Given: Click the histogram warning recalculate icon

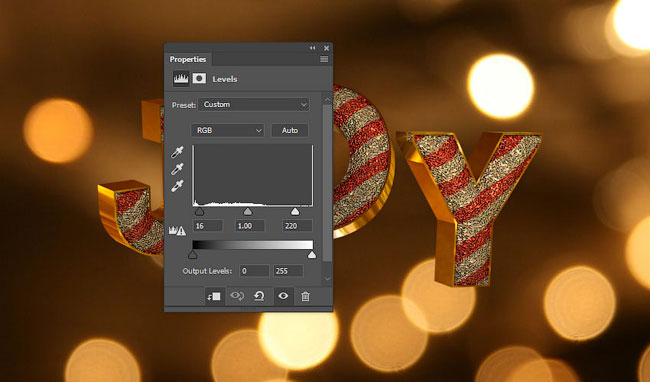Looking at the screenshot, I should pos(177,230).
